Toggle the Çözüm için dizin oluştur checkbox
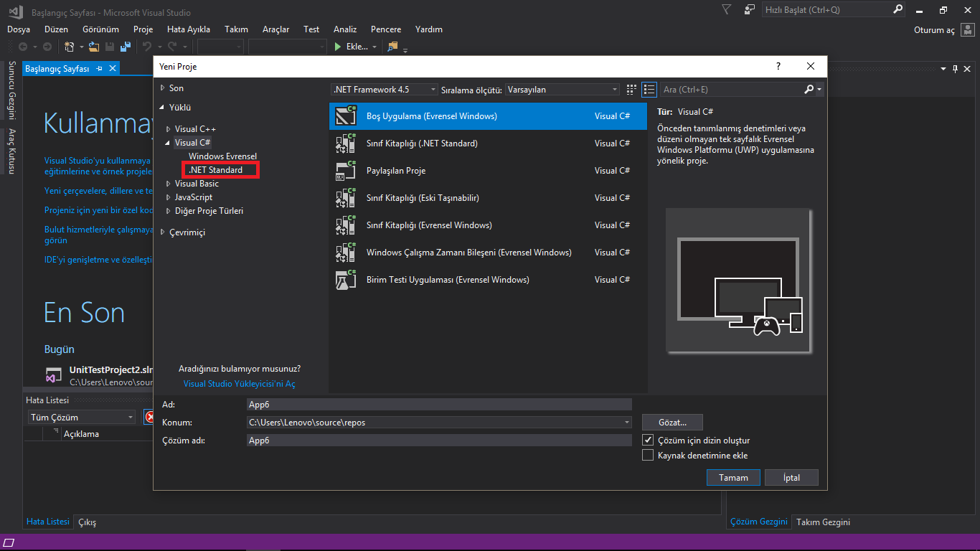The image size is (980, 551). tap(648, 440)
